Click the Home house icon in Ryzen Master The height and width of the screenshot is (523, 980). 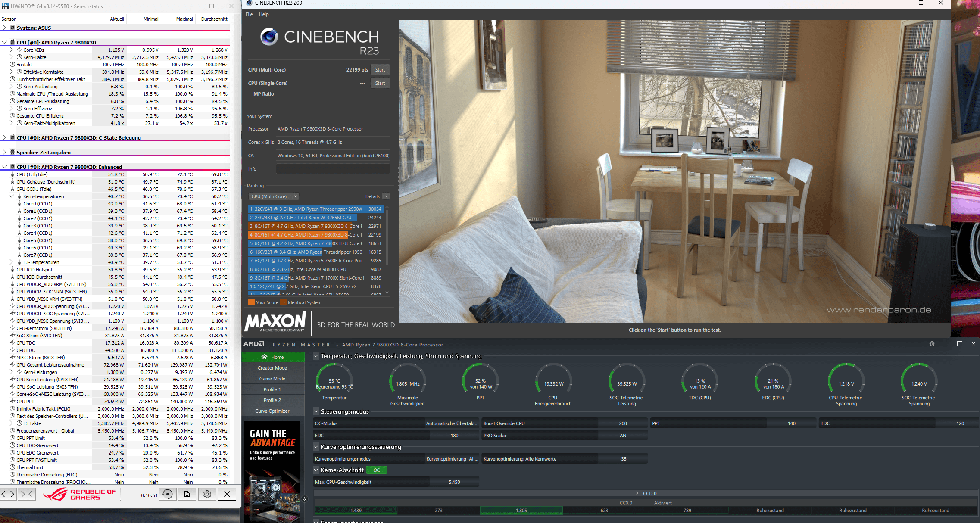click(264, 357)
